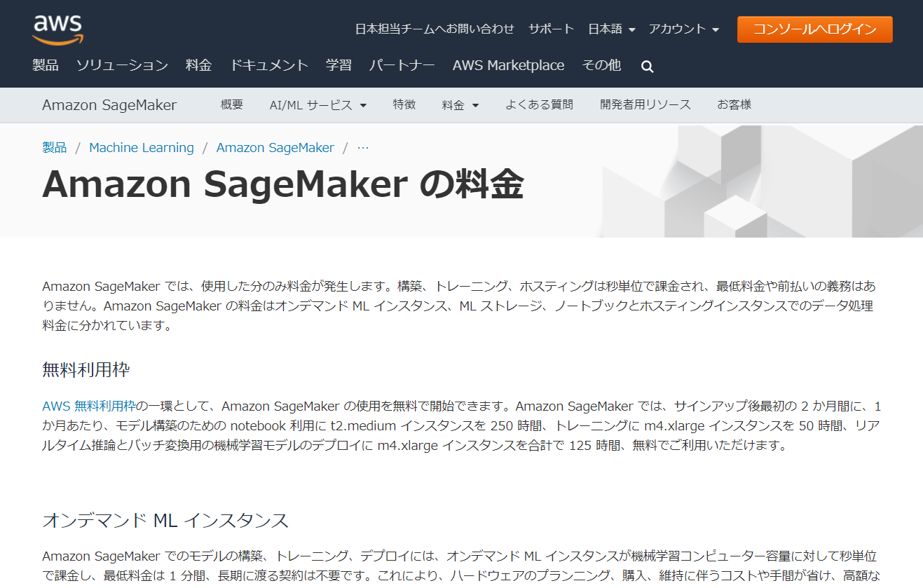Expand the breadcrumb ellipsis

click(x=363, y=148)
